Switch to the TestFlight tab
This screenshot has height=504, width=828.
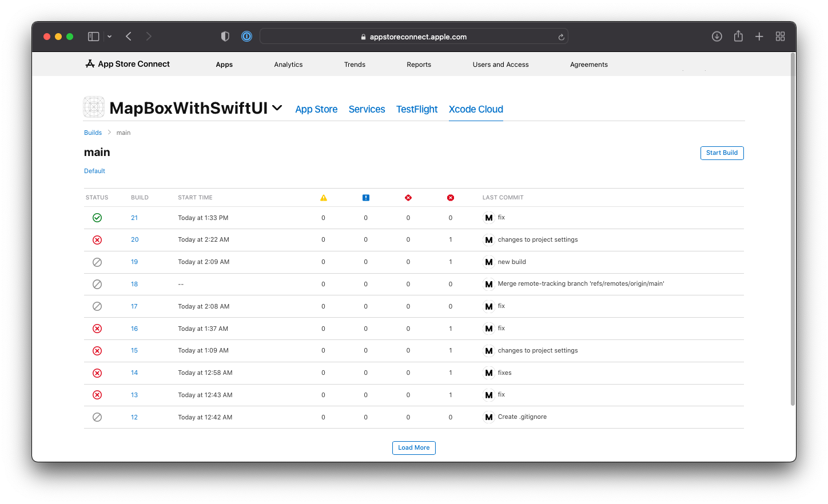coord(417,109)
